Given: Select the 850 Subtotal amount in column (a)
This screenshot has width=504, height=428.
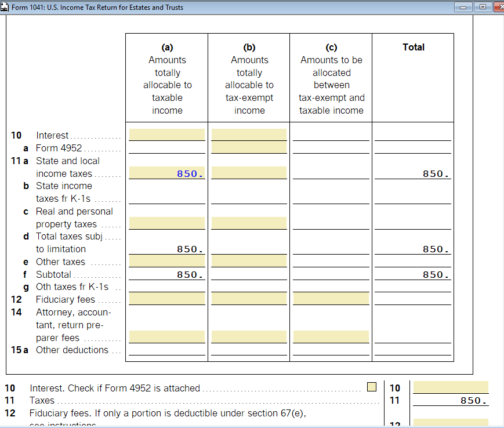Looking at the screenshot, I should [x=167, y=273].
